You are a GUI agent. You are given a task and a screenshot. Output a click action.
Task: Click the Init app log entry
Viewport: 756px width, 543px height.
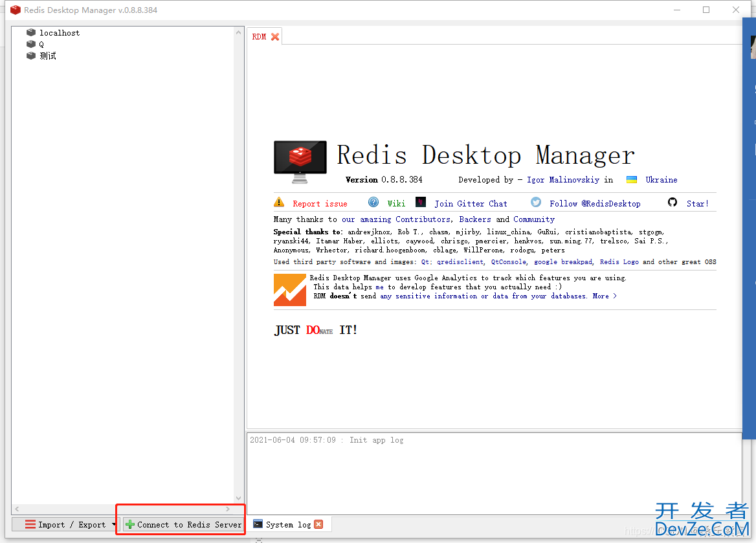click(x=326, y=440)
